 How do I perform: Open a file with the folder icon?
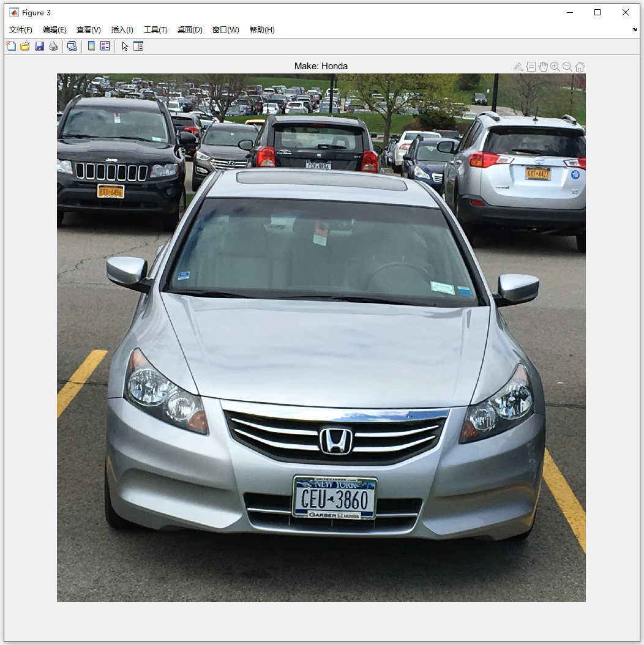click(x=25, y=46)
